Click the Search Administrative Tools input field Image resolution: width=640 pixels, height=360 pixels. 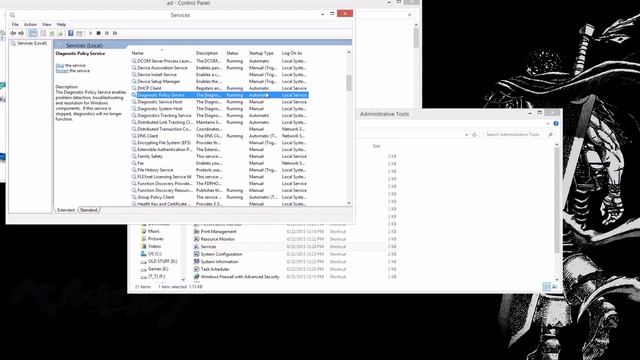[x=518, y=134]
